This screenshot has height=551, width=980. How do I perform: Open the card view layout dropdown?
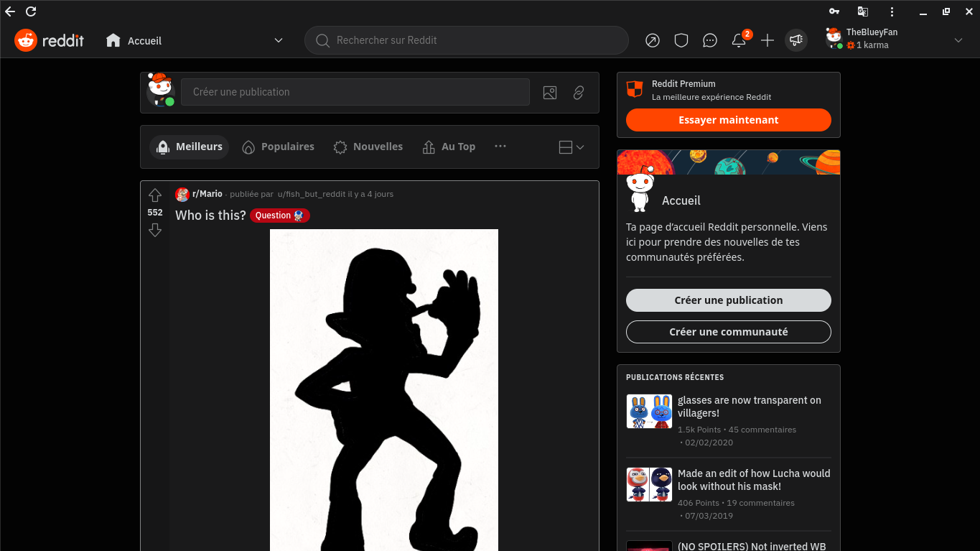click(x=571, y=147)
